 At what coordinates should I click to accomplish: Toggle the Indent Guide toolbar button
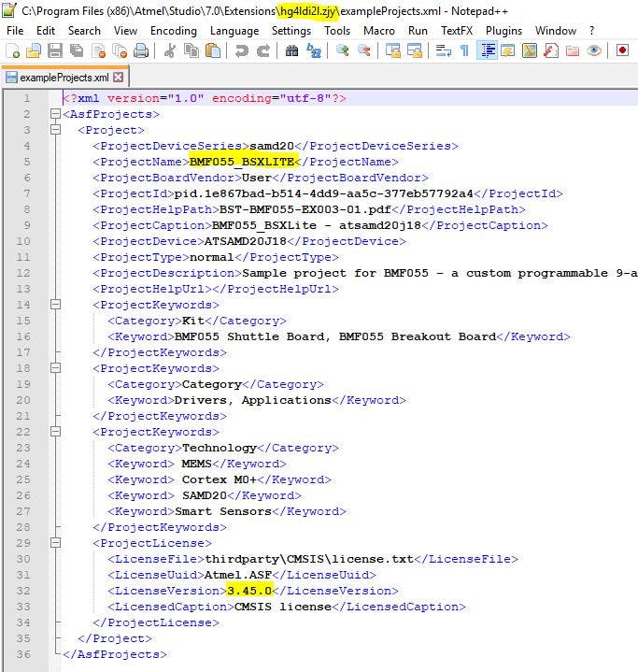pyautogui.click(x=487, y=50)
